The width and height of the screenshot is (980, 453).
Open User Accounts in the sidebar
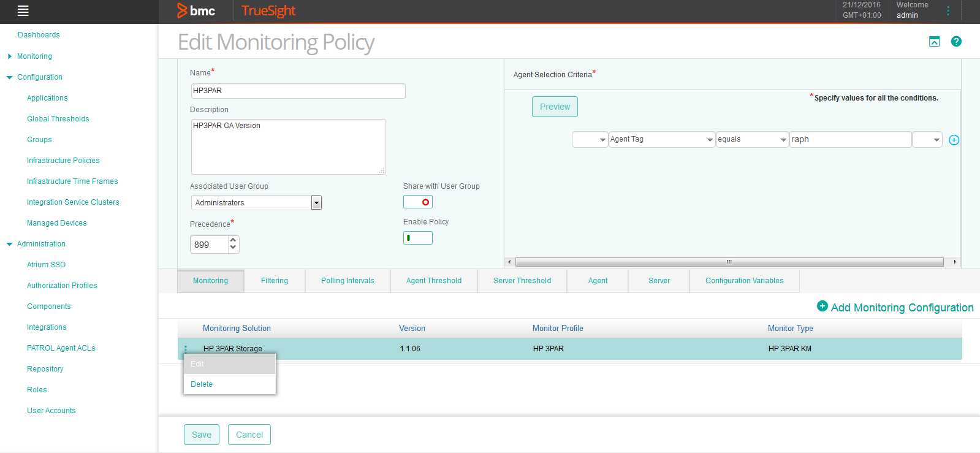coord(51,411)
